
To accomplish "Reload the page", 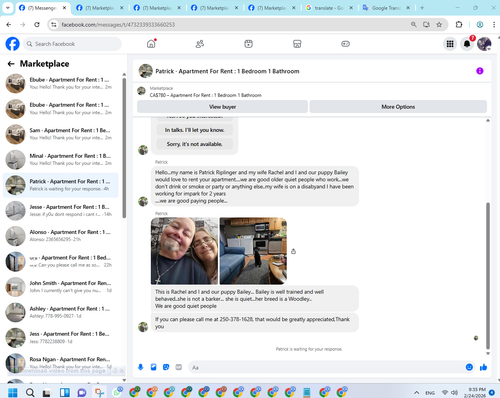I will (37, 24).
